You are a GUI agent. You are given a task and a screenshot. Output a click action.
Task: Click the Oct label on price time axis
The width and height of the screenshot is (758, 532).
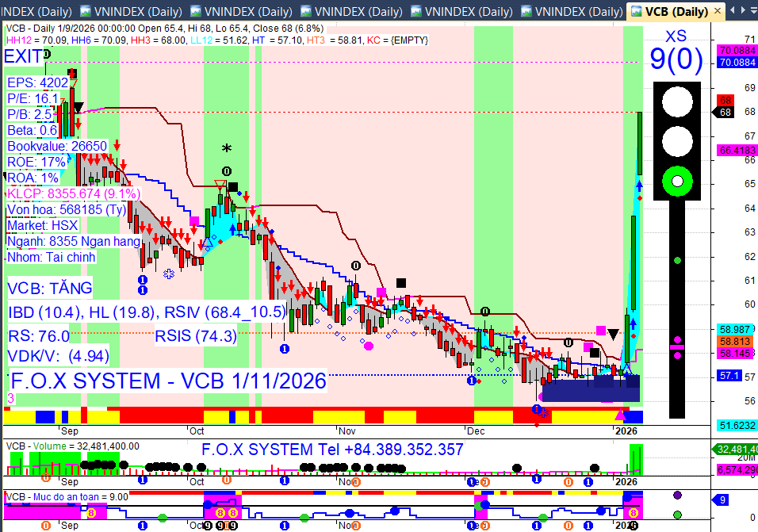[197, 431]
